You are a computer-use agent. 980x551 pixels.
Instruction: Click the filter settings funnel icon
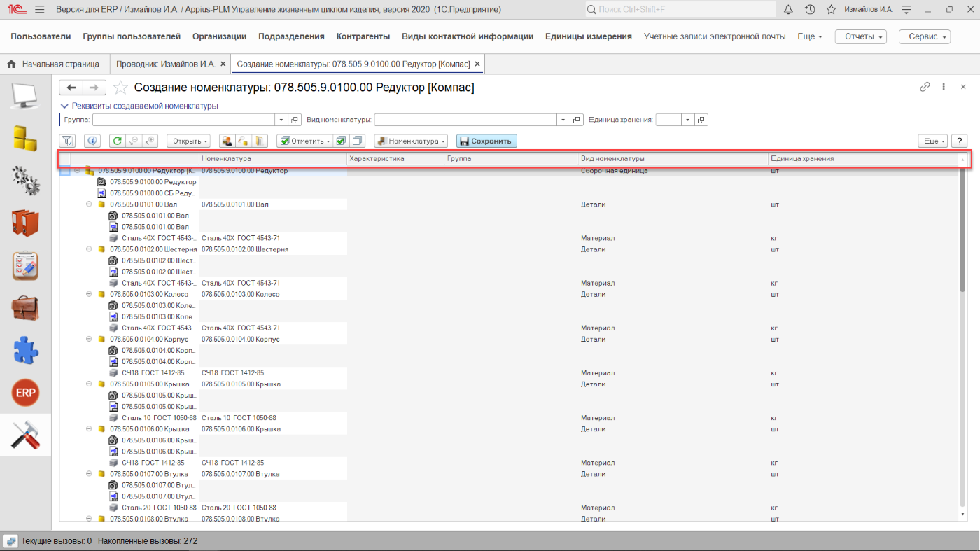pyautogui.click(x=68, y=141)
